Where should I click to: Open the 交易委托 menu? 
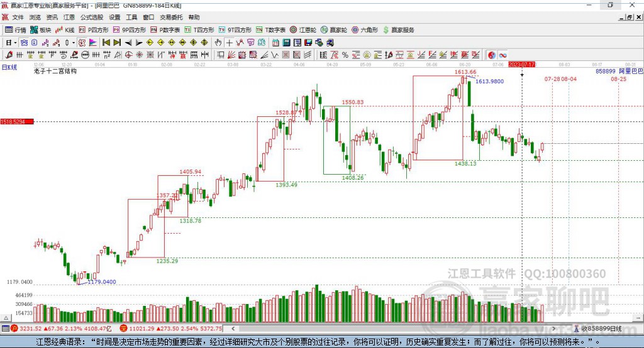click(x=171, y=17)
